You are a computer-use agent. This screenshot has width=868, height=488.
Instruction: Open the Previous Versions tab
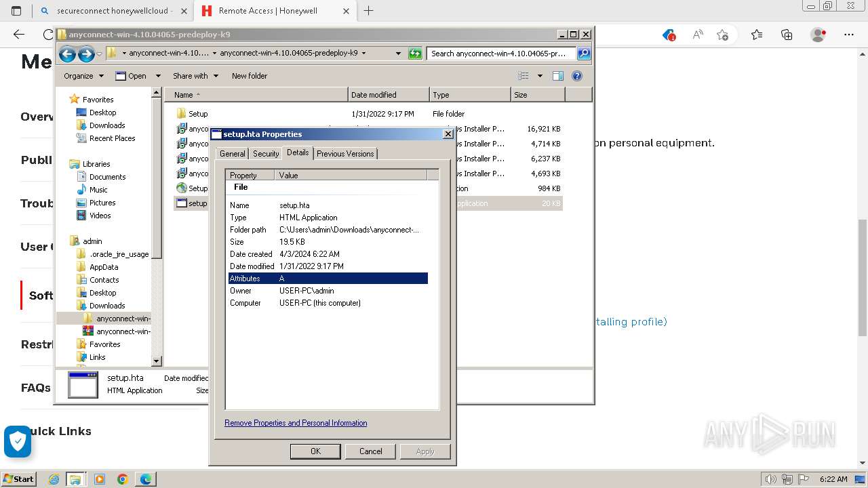click(x=345, y=154)
